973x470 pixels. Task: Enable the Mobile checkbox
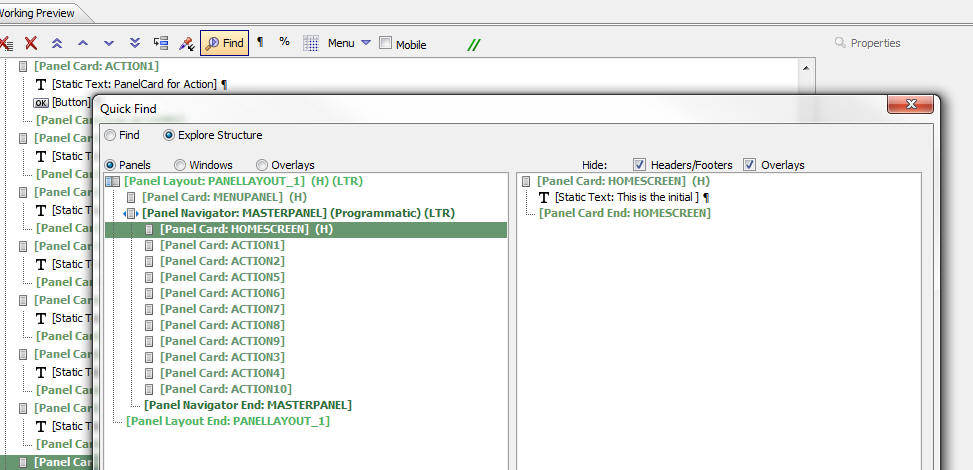tap(385, 43)
